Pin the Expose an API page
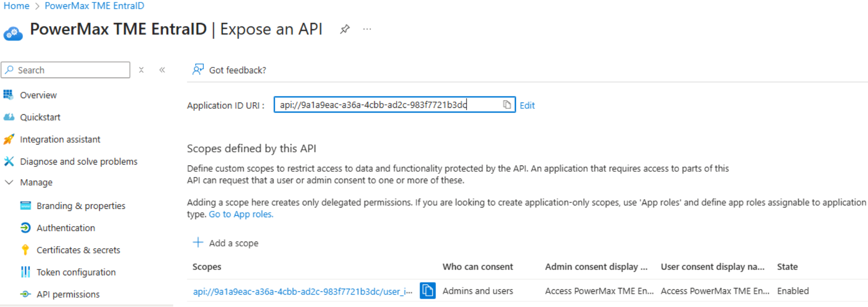This screenshot has height=307, width=868. tap(345, 29)
